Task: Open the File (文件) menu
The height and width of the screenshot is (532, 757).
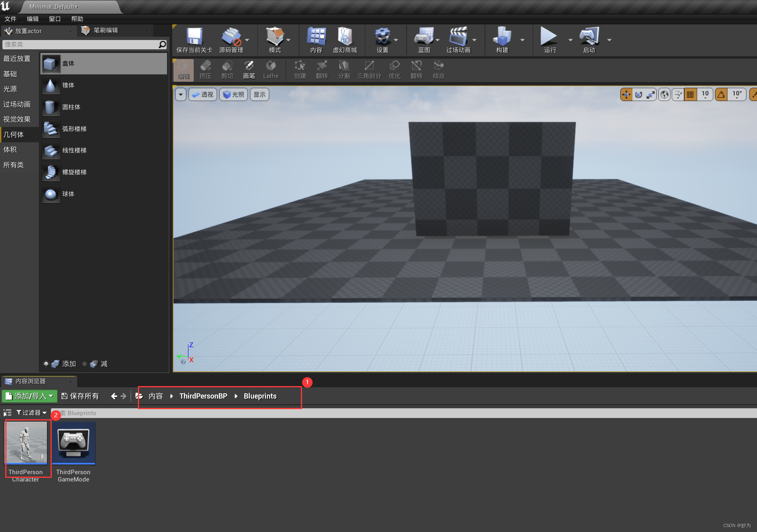Action: tap(11, 19)
